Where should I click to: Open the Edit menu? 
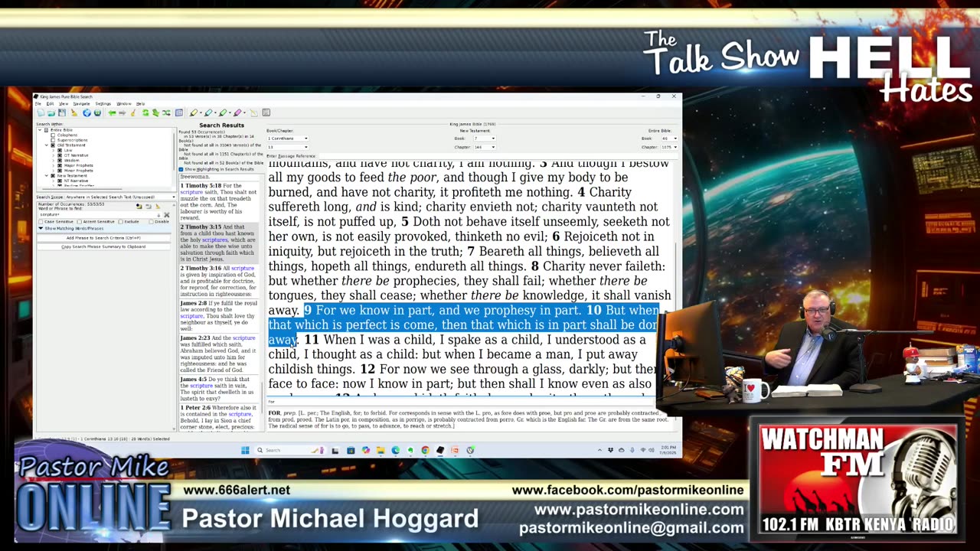(x=50, y=103)
